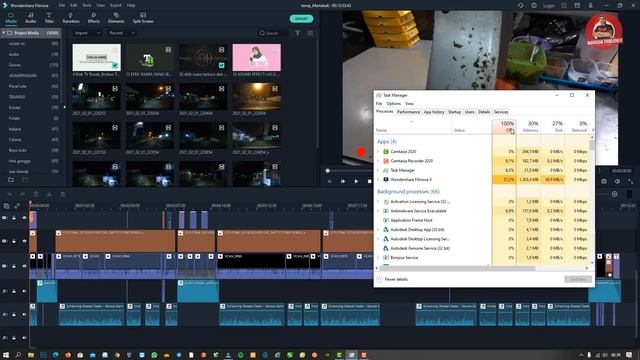Open the App history tab in Task Manager
The image size is (640, 360).
[x=433, y=112]
